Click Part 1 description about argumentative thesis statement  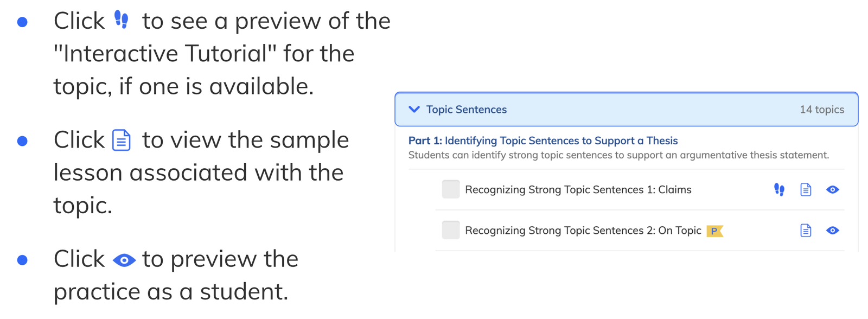point(618,155)
